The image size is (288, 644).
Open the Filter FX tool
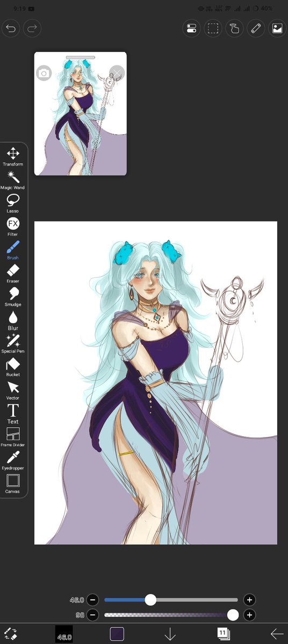tap(13, 227)
